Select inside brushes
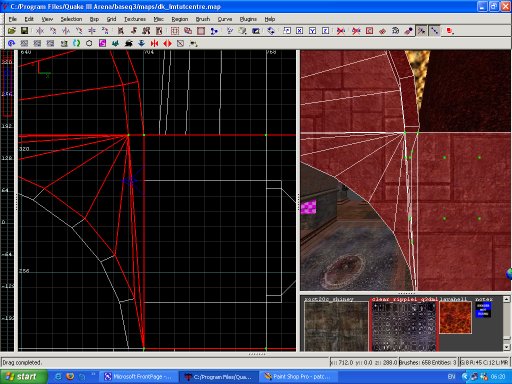The width and height of the screenshot is (512, 384). pyautogui.click(x=159, y=31)
